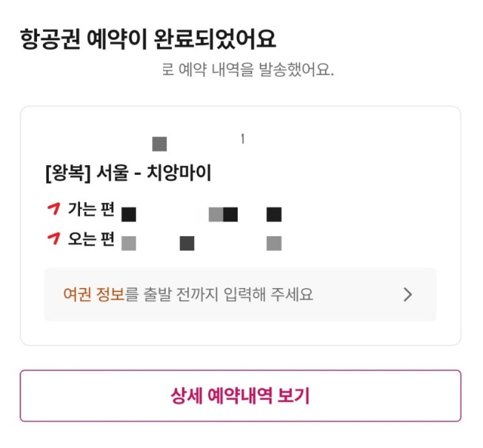Image resolution: width=483 pixels, height=448 pixels.
Task: Click the small number 1 above route title
Action: 242,138
